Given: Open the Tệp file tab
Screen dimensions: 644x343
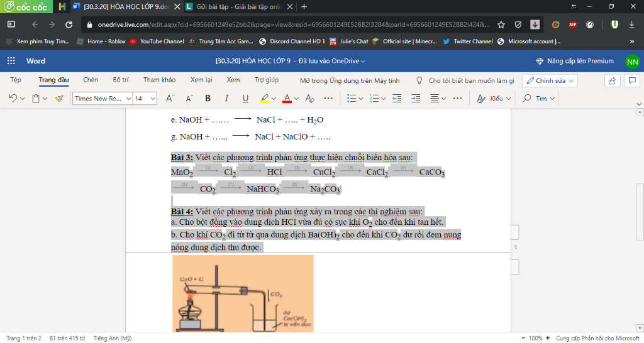Looking at the screenshot, I should [x=16, y=80].
